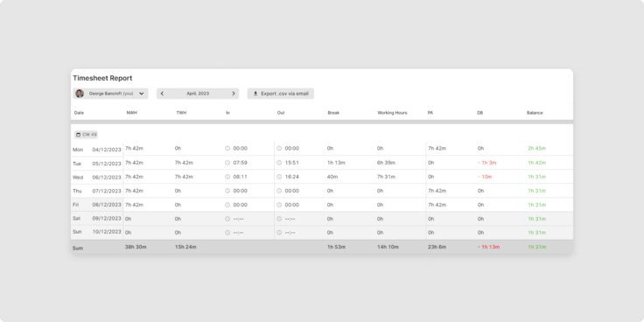The image size is (644, 322).
Task: Click the 7h 31m working hours value
Action: point(386,177)
